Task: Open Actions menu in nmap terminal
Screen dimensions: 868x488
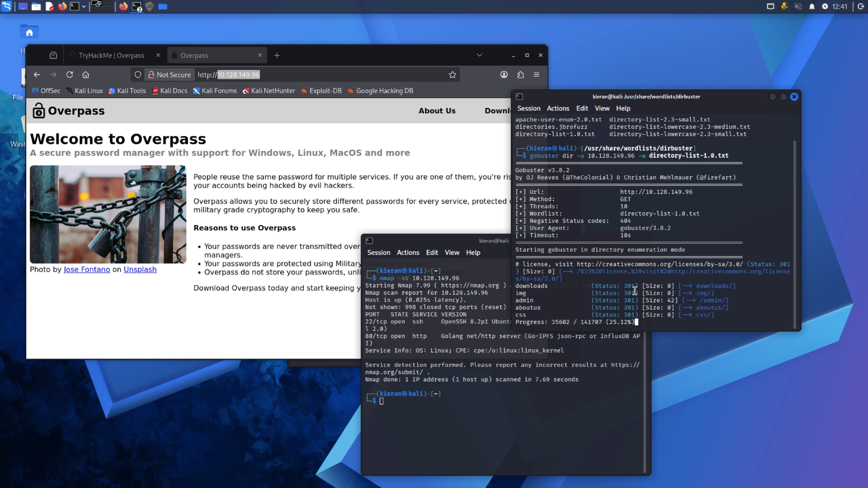Action: (x=408, y=253)
